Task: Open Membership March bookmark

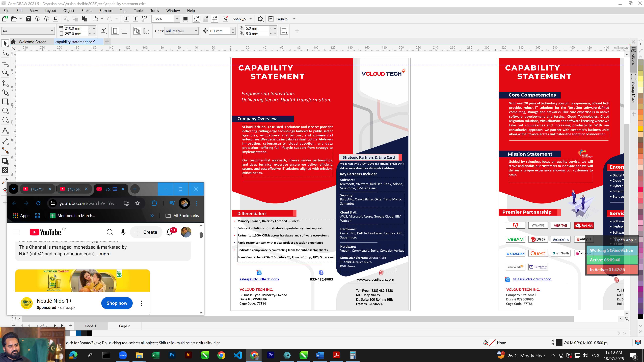Action: [x=73, y=216]
